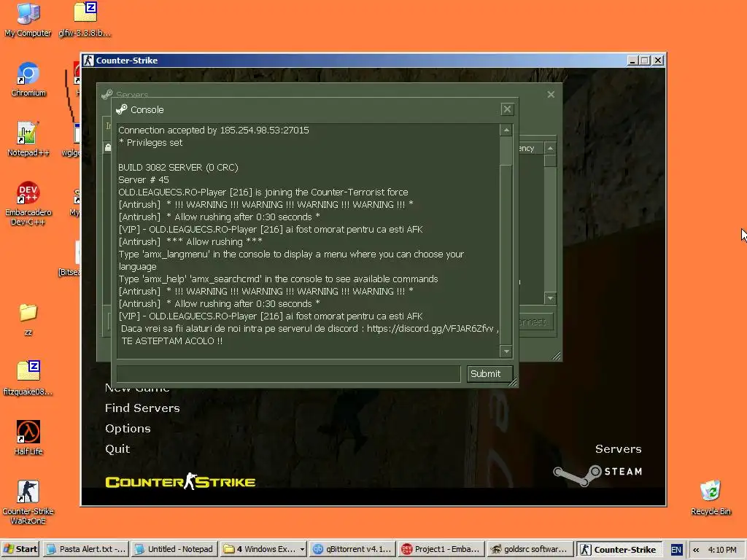This screenshot has width=747, height=560.
Task: Click 'Allow rushing ***' console line
Action: pos(190,241)
